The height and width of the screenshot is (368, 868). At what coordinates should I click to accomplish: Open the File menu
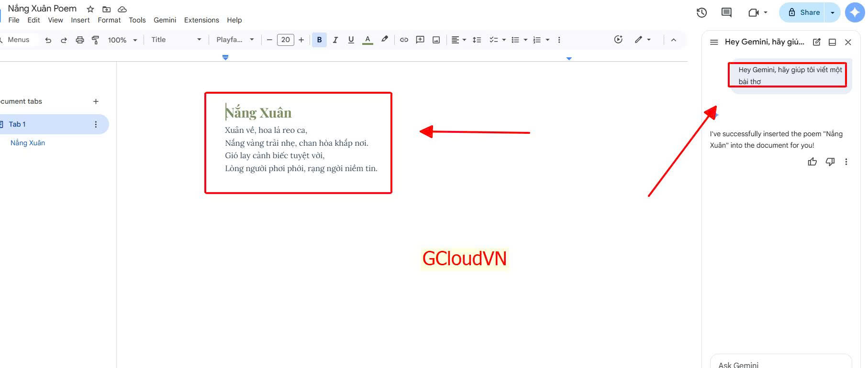click(14, 20)
